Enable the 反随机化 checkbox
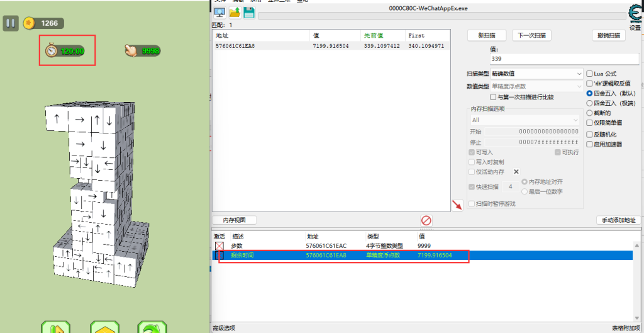This screenshot has height=333, width=644. pos(590,135)
